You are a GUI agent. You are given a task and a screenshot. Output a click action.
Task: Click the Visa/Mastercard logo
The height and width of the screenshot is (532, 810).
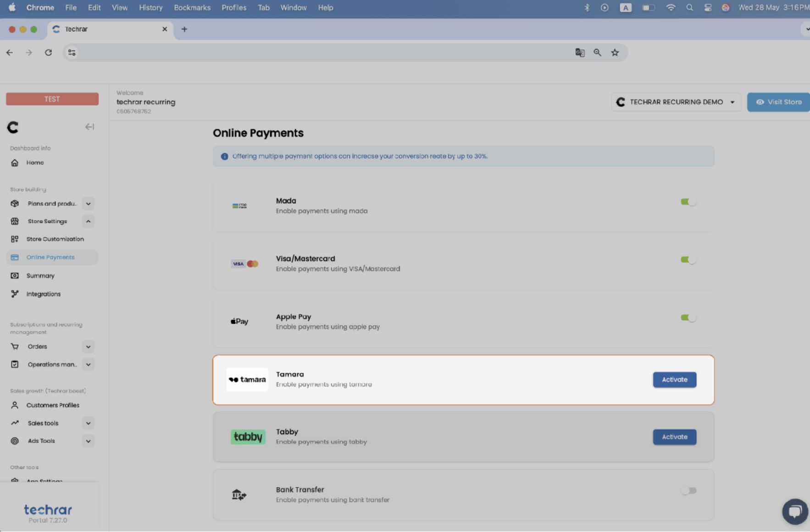pyautogui.click(x=245, y=264)
